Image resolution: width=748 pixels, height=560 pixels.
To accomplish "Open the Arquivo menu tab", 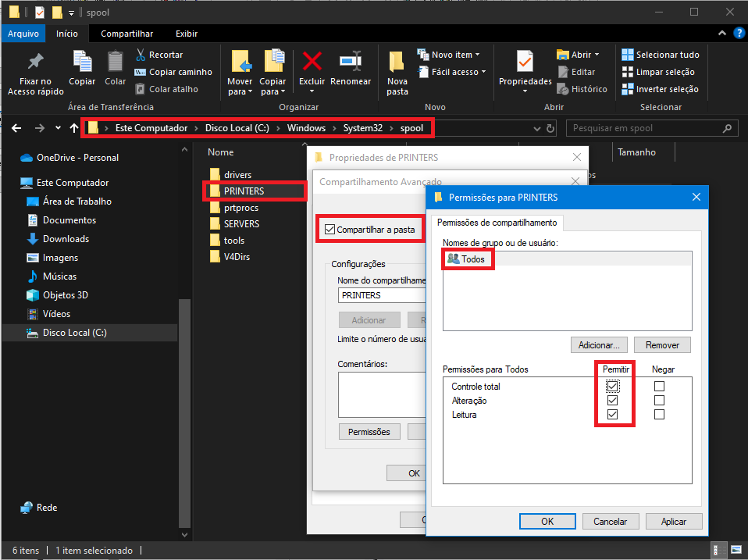I will coord(23,34).
